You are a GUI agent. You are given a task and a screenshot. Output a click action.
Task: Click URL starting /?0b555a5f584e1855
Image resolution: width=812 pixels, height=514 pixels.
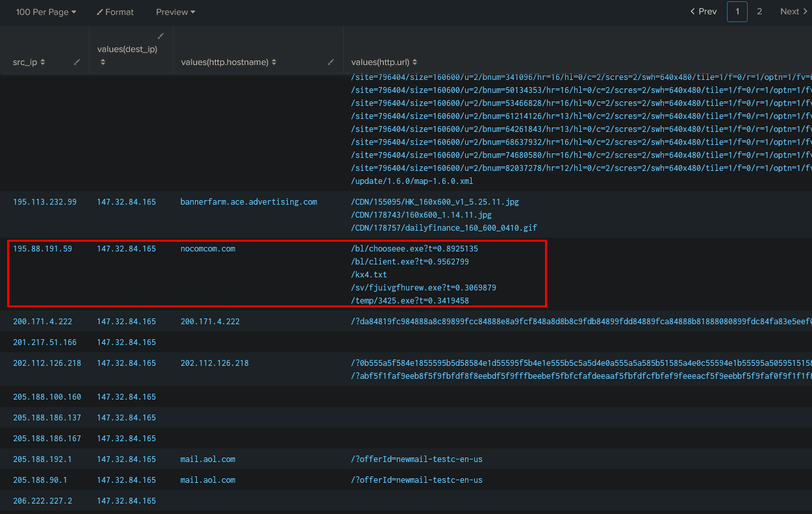tap(581, 363)
